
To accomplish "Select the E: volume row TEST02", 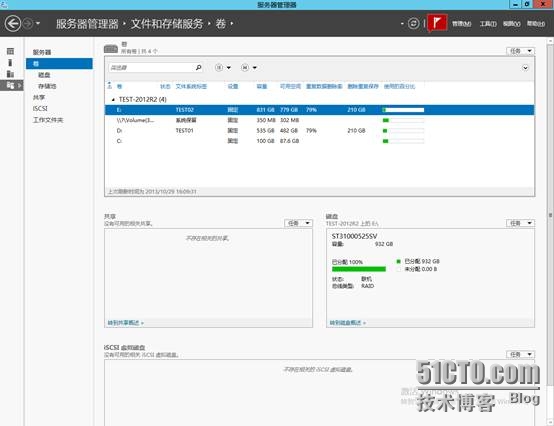I will pos(319,110).
